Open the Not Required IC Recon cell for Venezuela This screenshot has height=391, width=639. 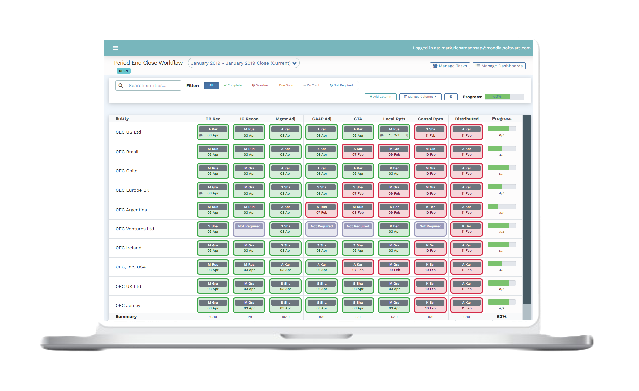(249, 229)
